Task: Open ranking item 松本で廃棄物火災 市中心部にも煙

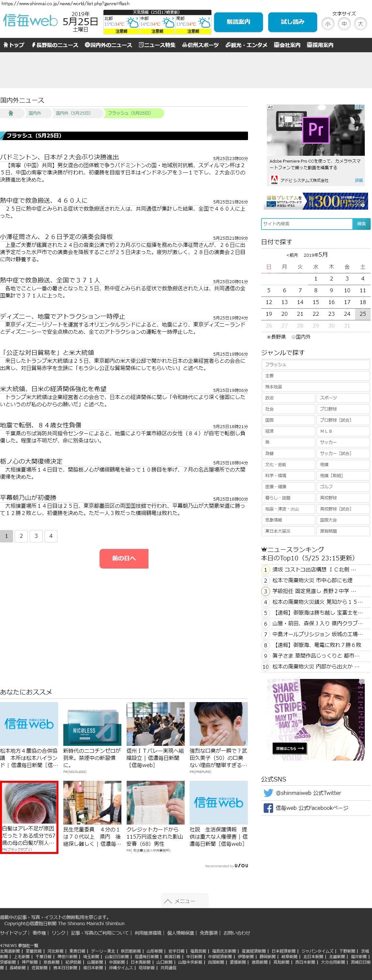Action: pyautogui.click(x=312, y=581)
